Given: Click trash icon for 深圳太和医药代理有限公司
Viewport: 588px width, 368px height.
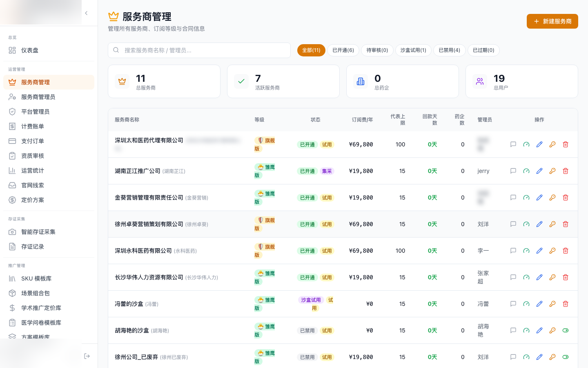Looking at the screenshot, I should (566, 144).
